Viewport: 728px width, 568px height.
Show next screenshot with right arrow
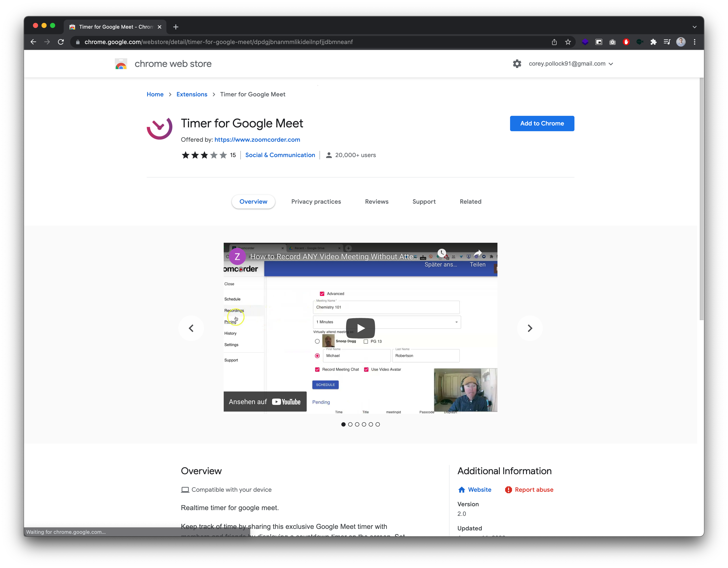pyautogui.click(x=530, y=328)
